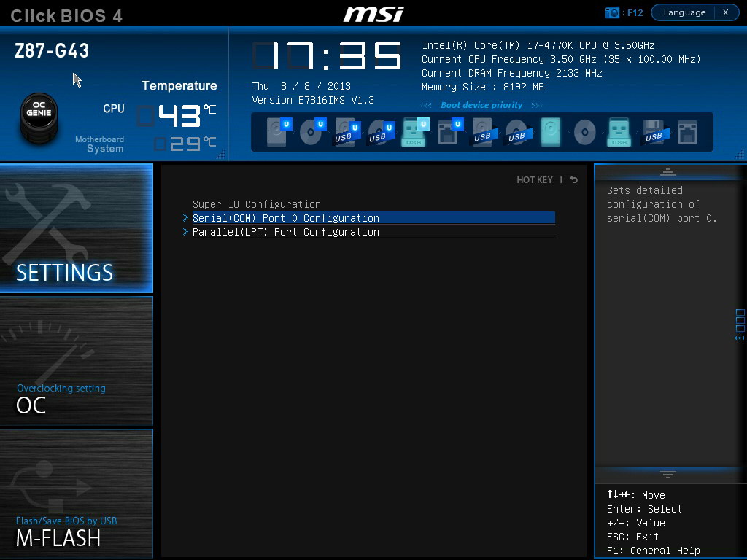Click the date Thu 8 / 8 / 2013
The image size is (747, 560).
tap(301, 86)
